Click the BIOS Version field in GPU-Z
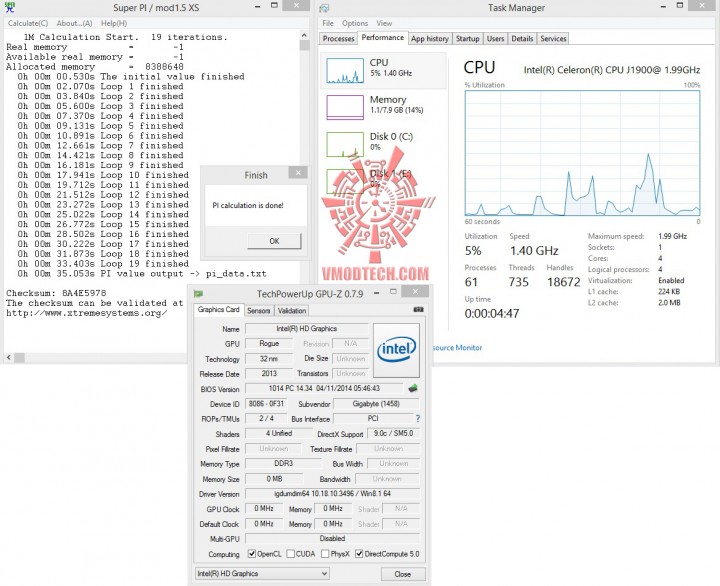720x586 pixels. coord(324,389)
